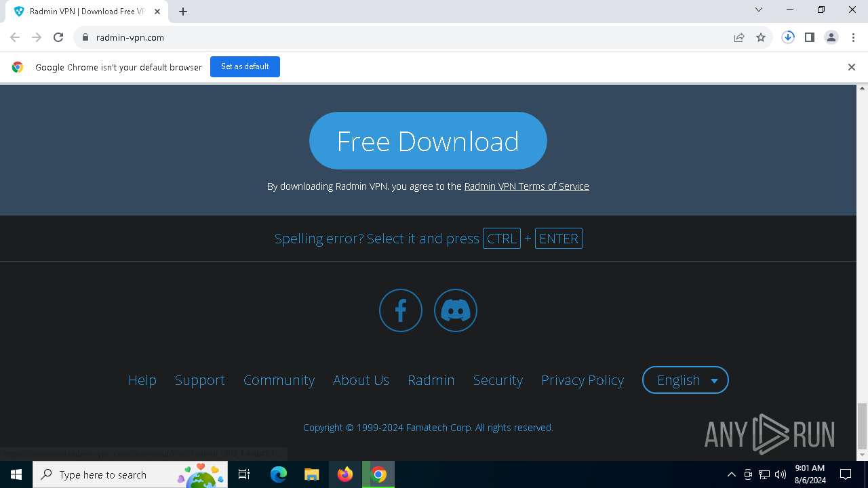Set Chrome as default browser
This screenshot has width=868, height=488.
[245, 66]
